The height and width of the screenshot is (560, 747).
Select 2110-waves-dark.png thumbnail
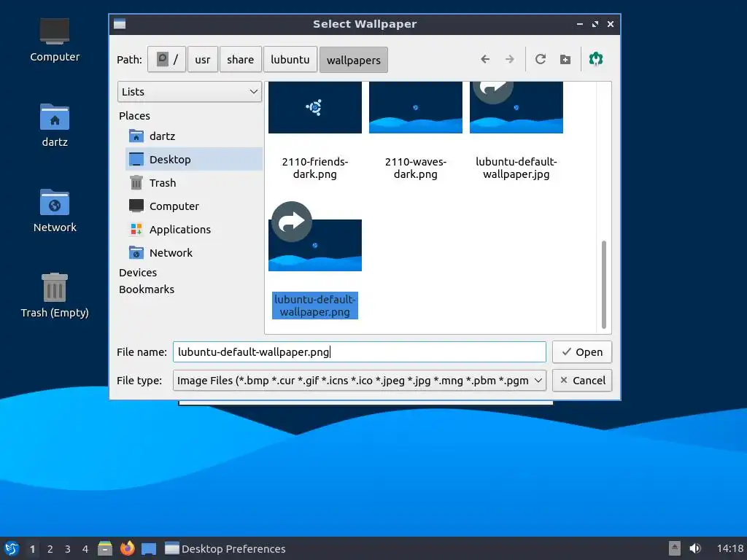click(415, 108)
